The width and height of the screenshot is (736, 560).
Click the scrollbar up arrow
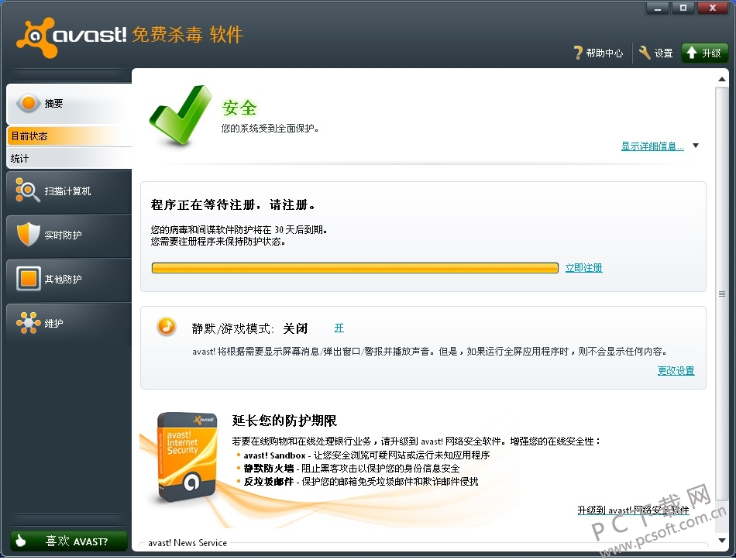[722, 79]
